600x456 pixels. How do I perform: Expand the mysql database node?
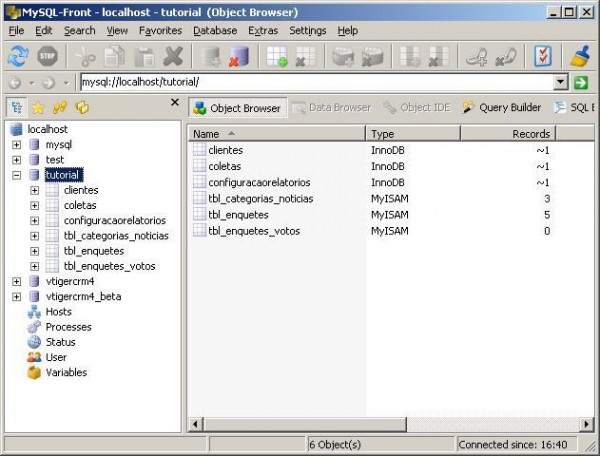pyautogui.click(x=16, y=145)
